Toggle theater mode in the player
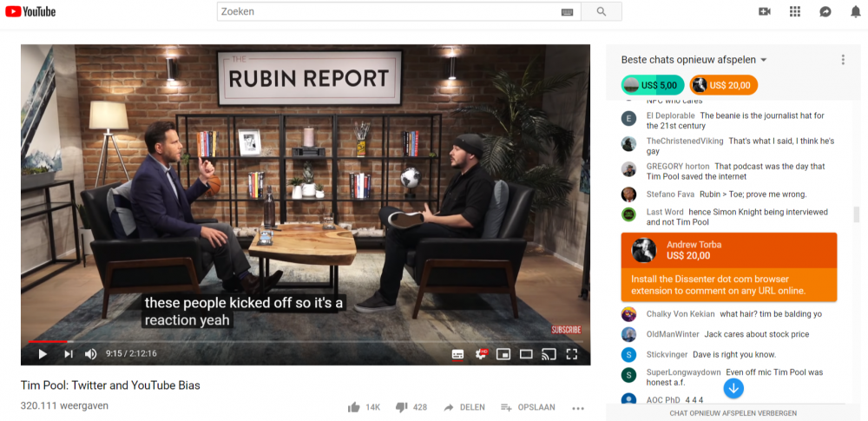The height and width of the screenshot is (421, 868). click(526, 354)
